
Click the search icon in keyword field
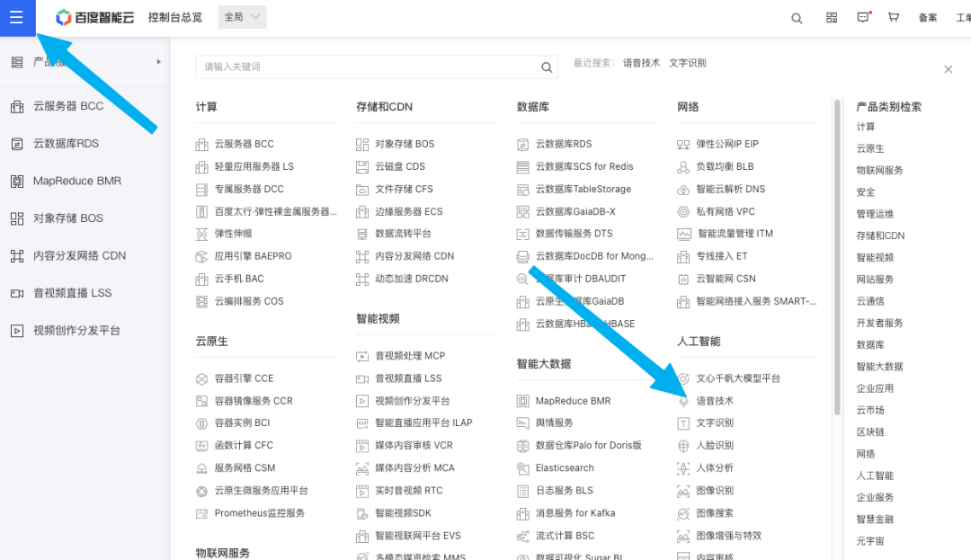click(547, 67)
